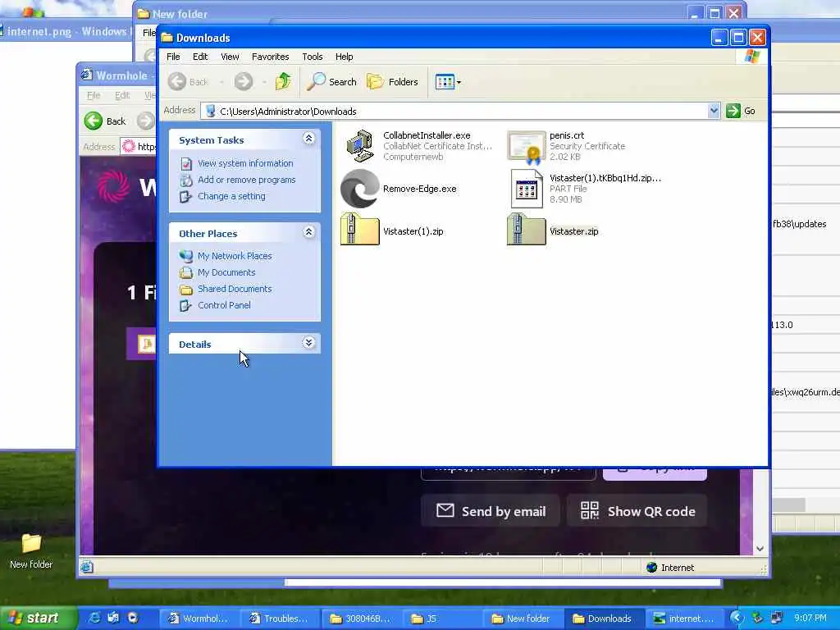Select the Vistaster(1).tKBbq1Hd.zip PART file icon
Screen dimensions: 840x630
[526, 189]
